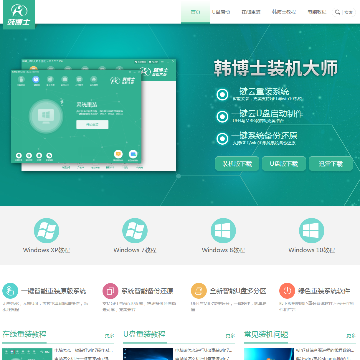Click the 一键云重装系统 feature text
Screen dimensions: 360x360
click(x=261, y=91)
